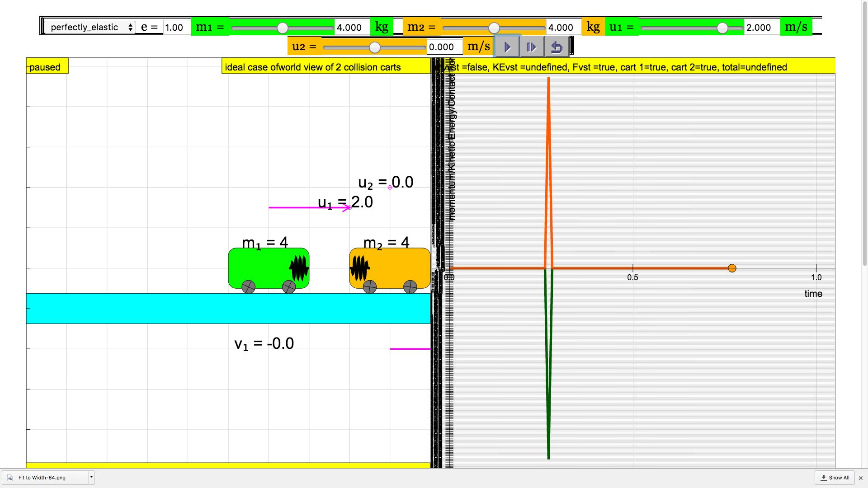Click the m2 value field showing 4.000
The image size is (868, 488).
(564, 27)
